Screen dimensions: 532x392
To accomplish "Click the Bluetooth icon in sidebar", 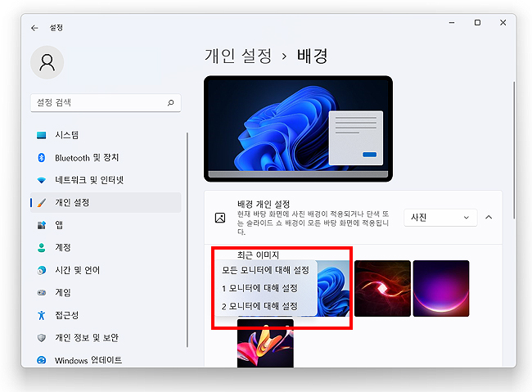I will coord(42,157).
